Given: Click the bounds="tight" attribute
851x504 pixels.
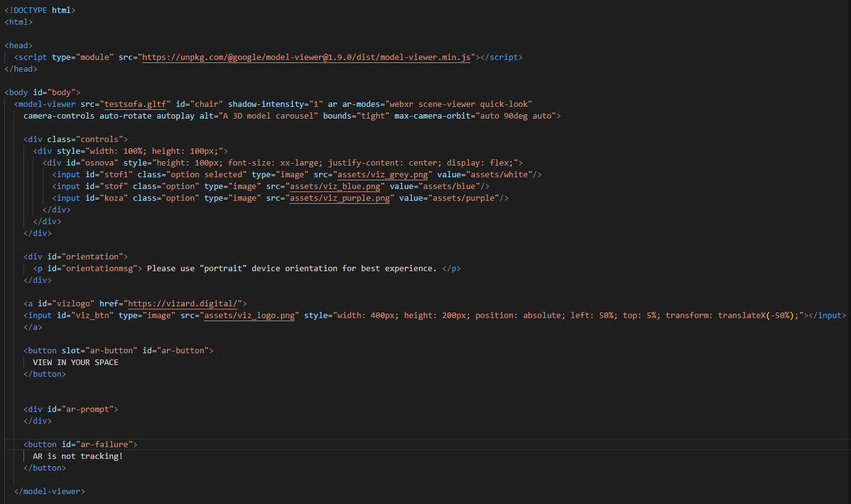Looking at the screenshot, I should [357, 115].
